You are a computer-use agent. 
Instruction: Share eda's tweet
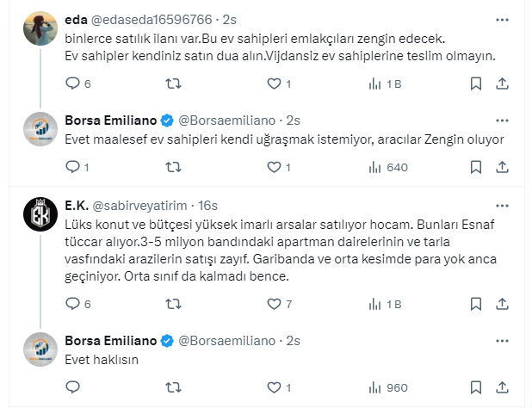(x=503, y=83)
